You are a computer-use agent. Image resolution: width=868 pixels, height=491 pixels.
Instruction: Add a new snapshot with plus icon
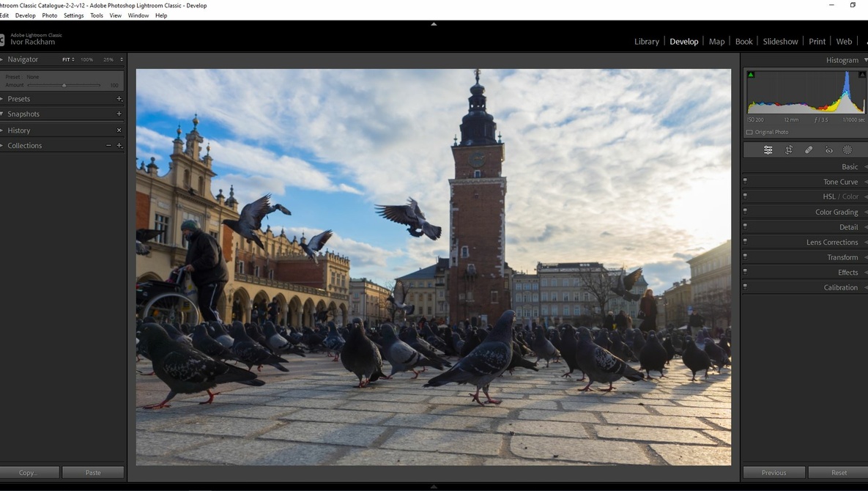pos(119,114)
